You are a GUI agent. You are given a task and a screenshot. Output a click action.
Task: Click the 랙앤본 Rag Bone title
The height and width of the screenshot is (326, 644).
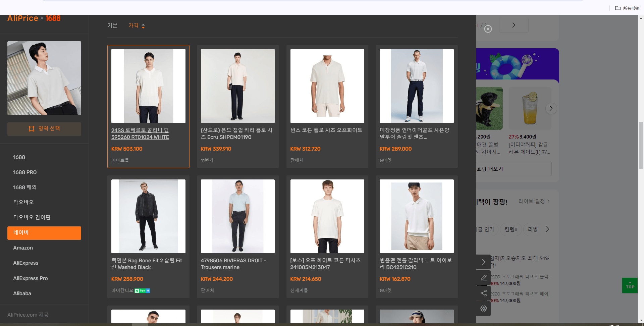147,264
